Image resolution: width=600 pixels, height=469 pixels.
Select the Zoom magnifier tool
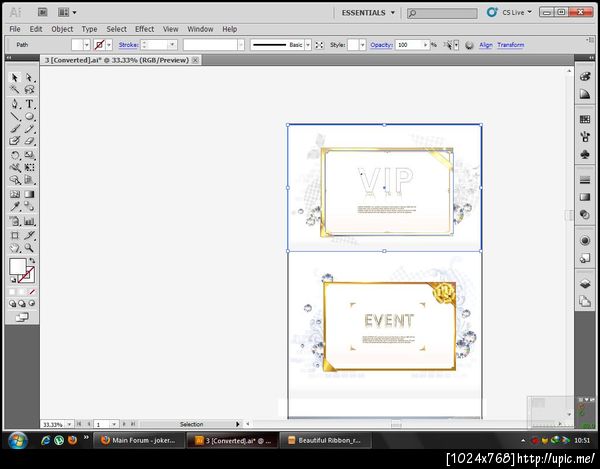(x=29, y=248)
